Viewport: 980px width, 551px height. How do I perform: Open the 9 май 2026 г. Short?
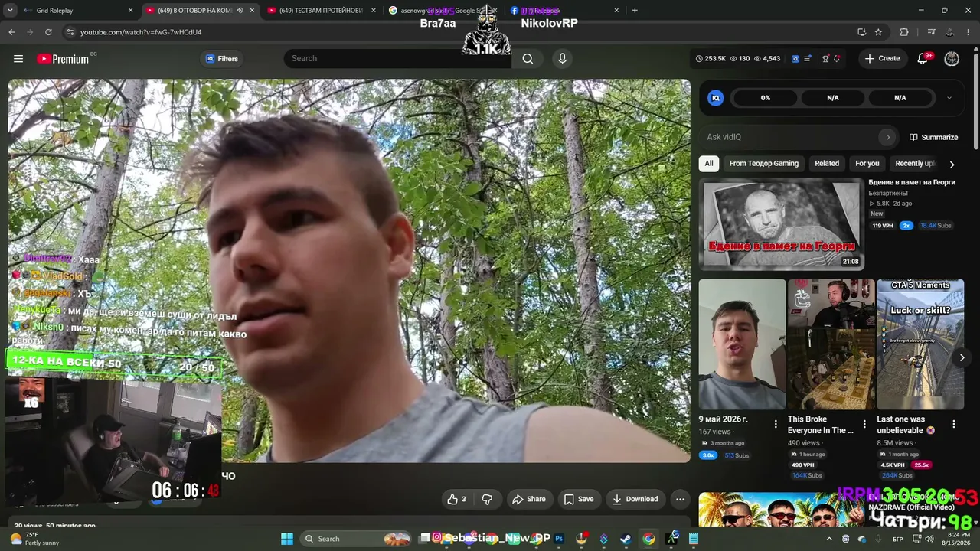coord(742,344)
